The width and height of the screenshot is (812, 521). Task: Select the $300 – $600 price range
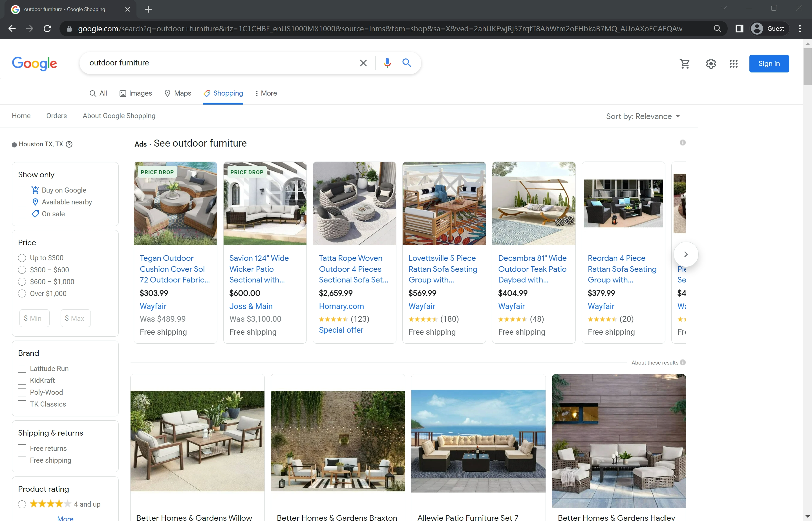click(22, 270)
